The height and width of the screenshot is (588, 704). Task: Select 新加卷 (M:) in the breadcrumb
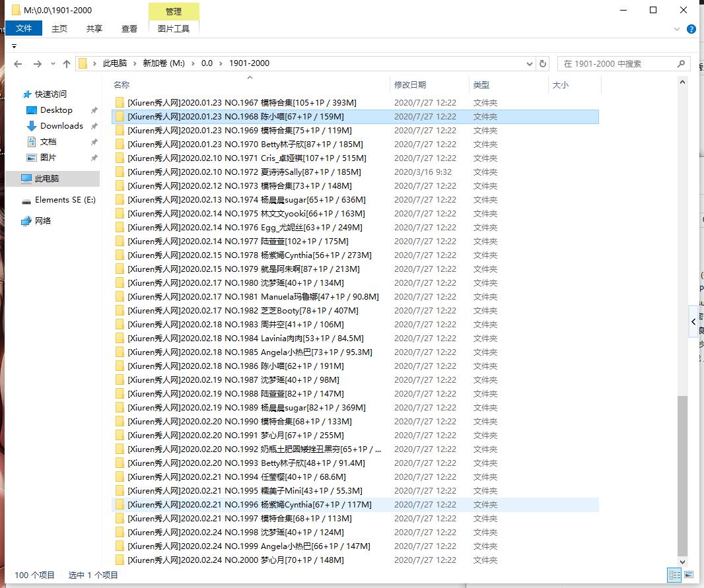pos(163,63)
